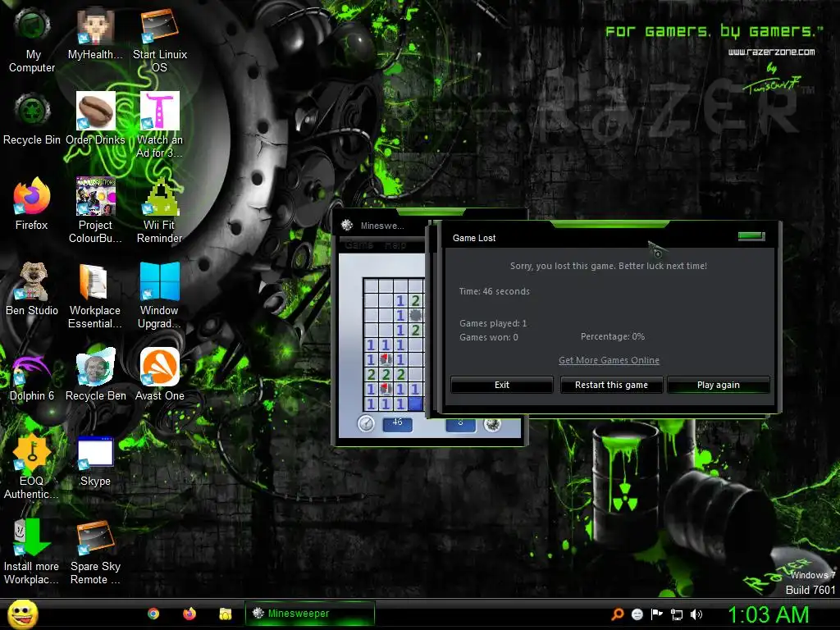
Task: Click the mine icon beside the mine counter
Action: coord(492,424)
